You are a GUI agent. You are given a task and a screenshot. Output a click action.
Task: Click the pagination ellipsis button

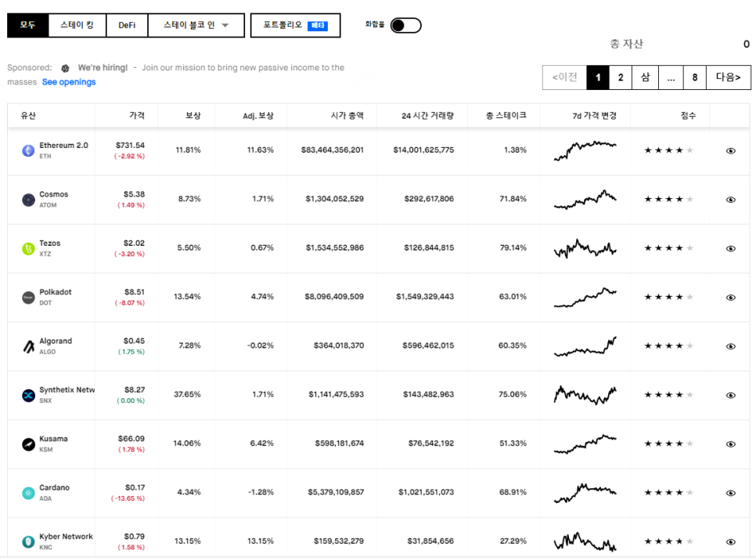coord(671,77)
